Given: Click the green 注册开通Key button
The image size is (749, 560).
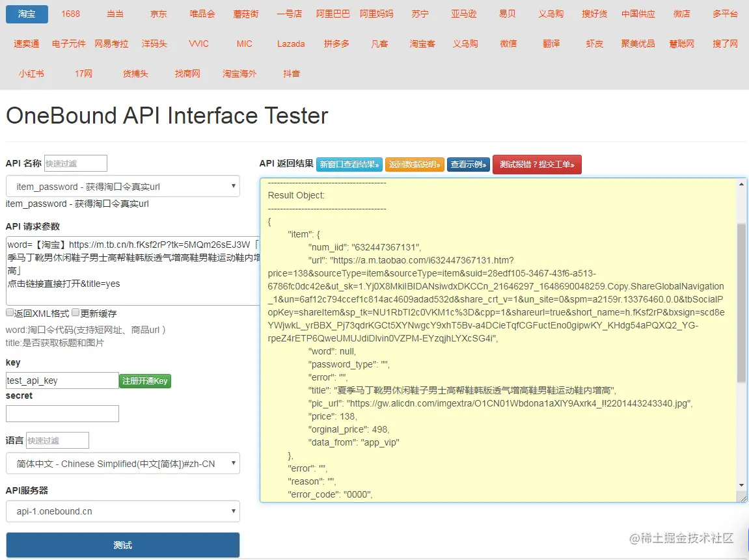Looking at the screenshot, I should [144, 380].
